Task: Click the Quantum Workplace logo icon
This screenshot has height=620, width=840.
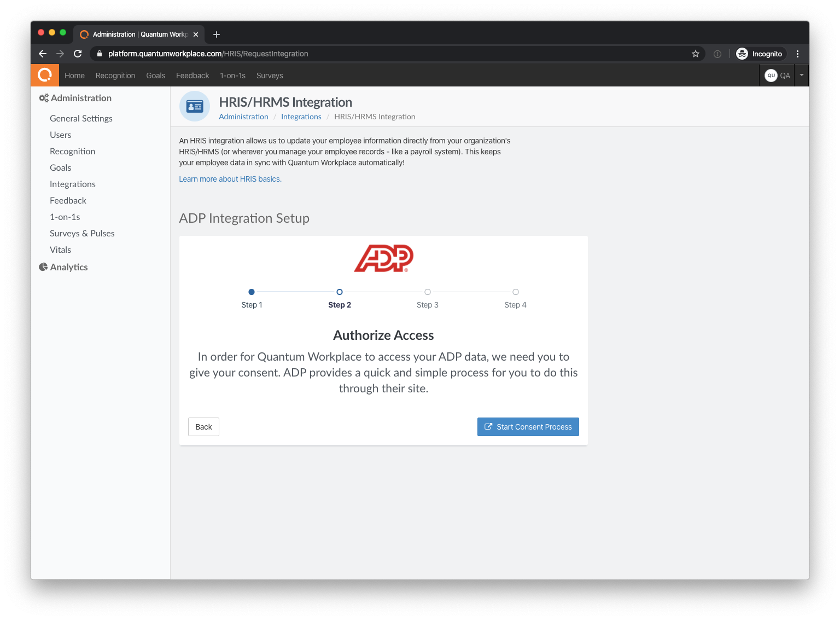Action: click(x=44, y=75)
